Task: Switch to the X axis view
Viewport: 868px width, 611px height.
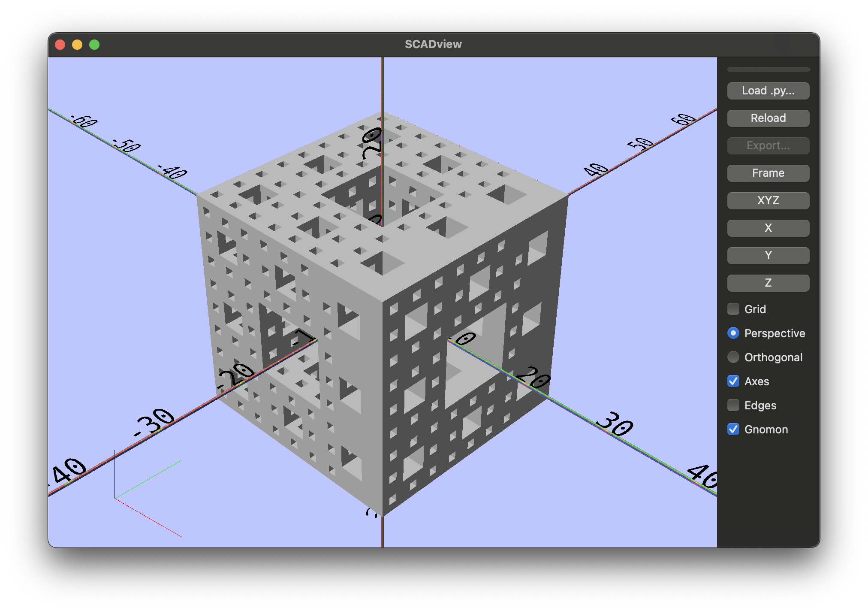Action: click(x=768, y=228)
